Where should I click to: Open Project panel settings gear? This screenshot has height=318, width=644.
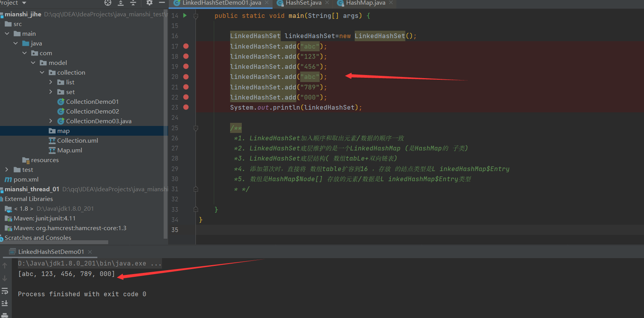(150, 3)
